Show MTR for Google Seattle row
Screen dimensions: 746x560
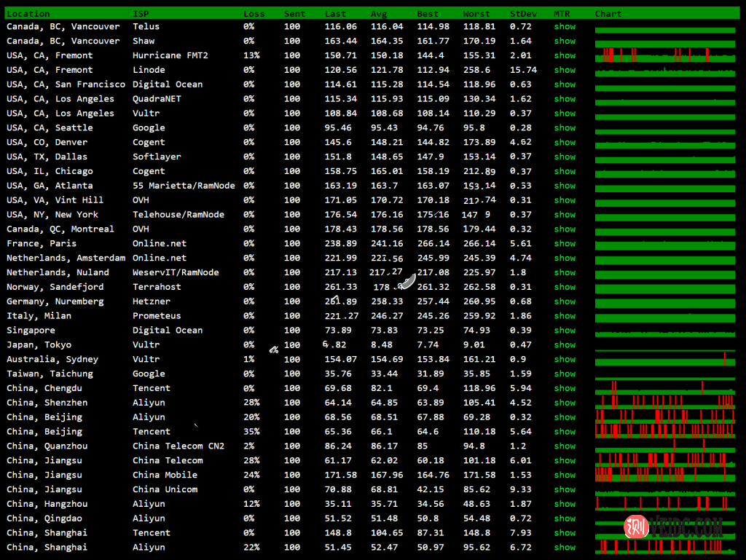pos(565,127)
